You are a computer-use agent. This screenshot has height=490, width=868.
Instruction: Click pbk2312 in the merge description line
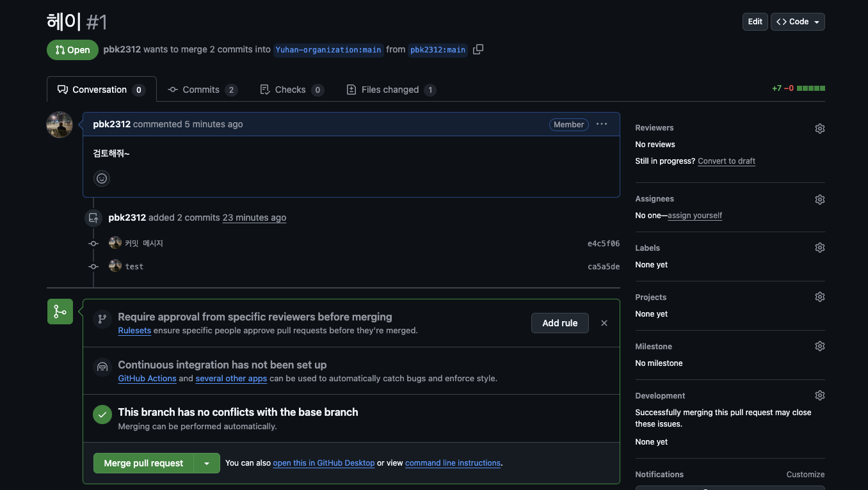point(122,49)
